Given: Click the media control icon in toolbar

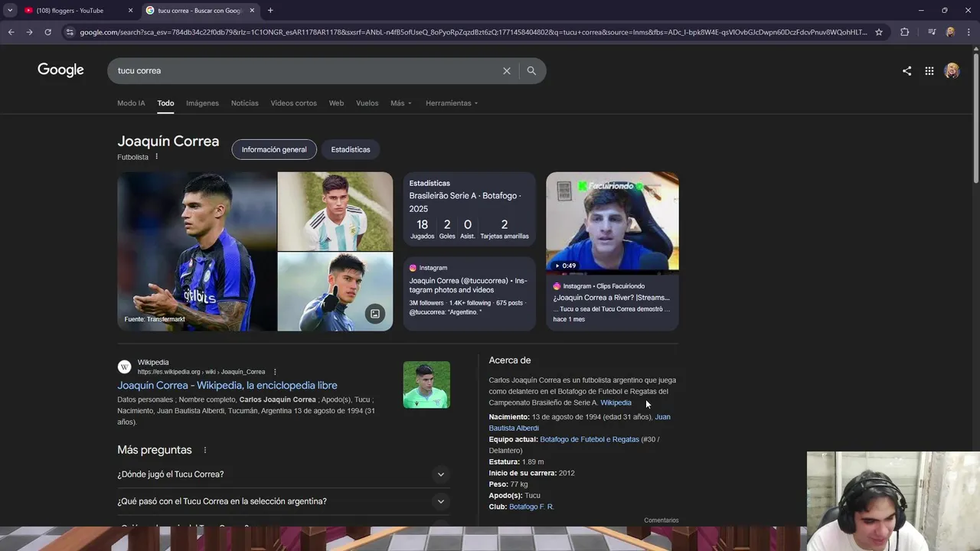Looking at the screenshot, I should click(x=932, y=32).
